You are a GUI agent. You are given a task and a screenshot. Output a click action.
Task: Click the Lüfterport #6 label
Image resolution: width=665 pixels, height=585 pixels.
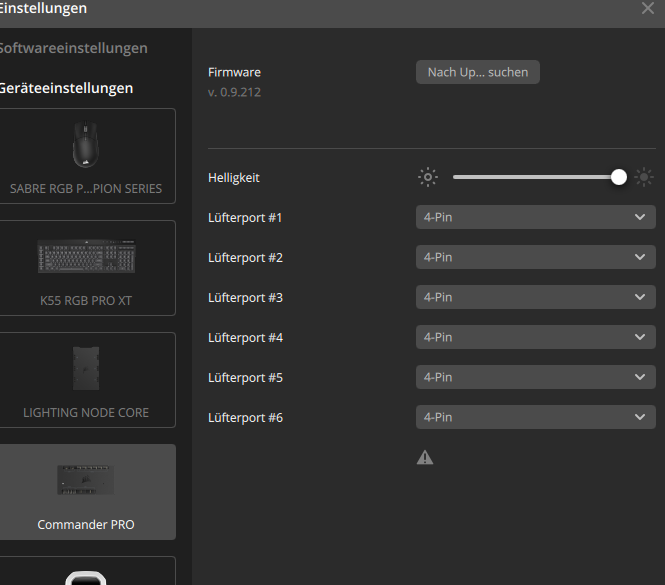245,417
